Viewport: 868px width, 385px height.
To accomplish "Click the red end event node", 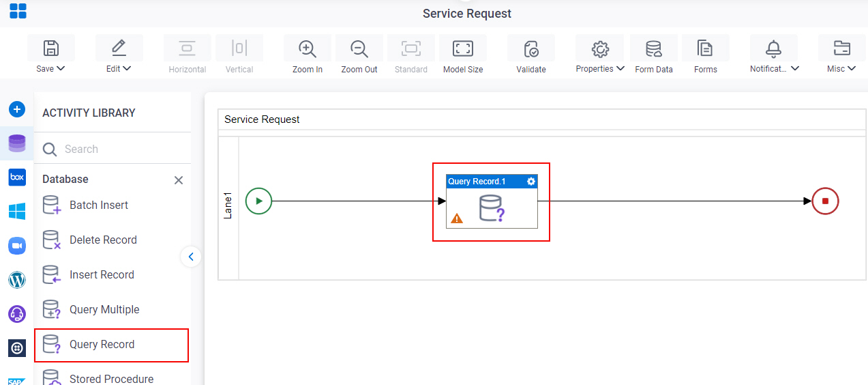I will pos(825,201).
